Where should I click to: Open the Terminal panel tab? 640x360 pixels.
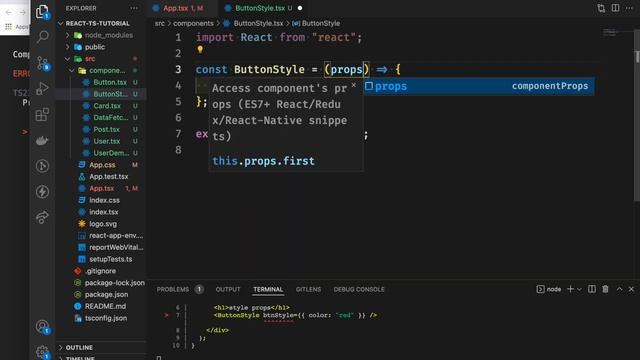point(268,289)
